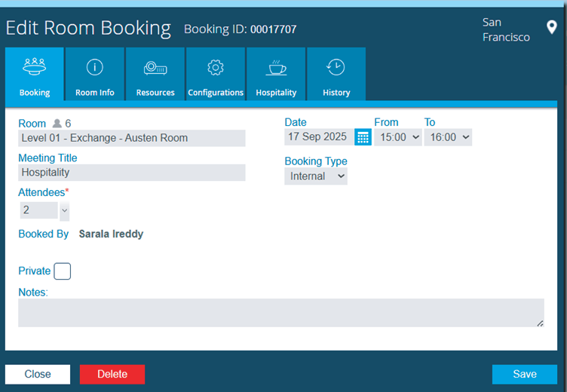Open the Attendees count dropdown

[x=64, y=210]
